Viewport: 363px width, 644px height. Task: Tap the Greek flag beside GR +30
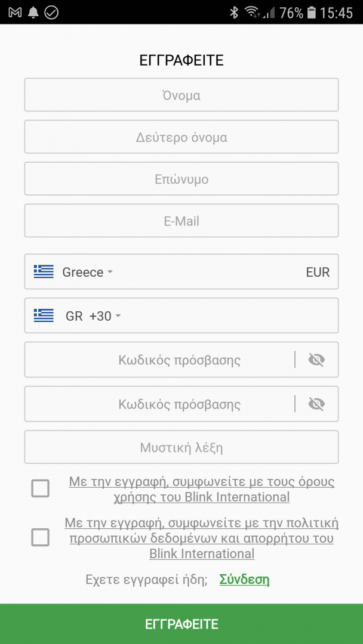tap(44, 316)
